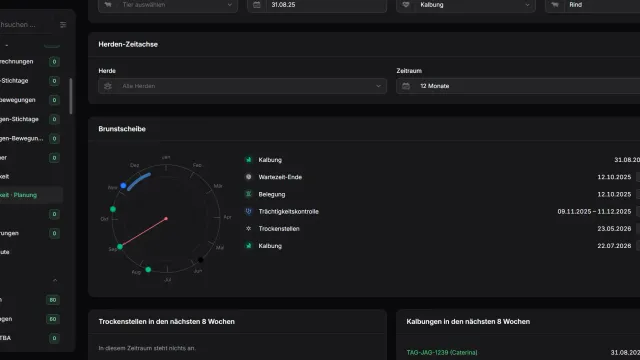Click the Kalbung icon dated 31.08
Viewport: 640px width, 360px height.
pyautogui.click(x=249, y=160)
